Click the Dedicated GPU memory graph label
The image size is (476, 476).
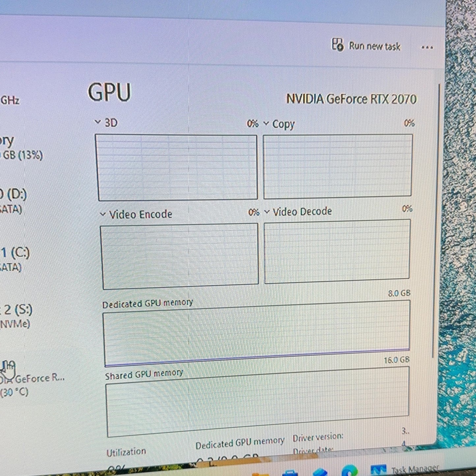coord(148,303)
